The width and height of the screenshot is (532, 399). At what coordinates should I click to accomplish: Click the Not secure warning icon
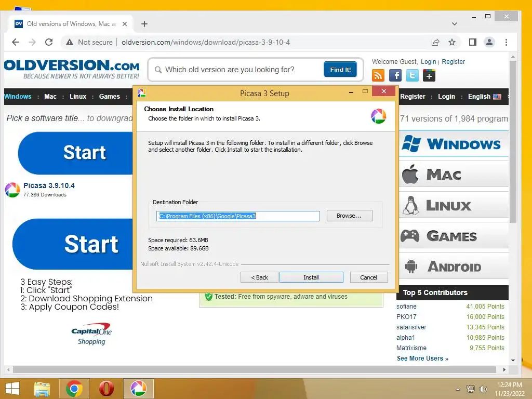(70, 42)
